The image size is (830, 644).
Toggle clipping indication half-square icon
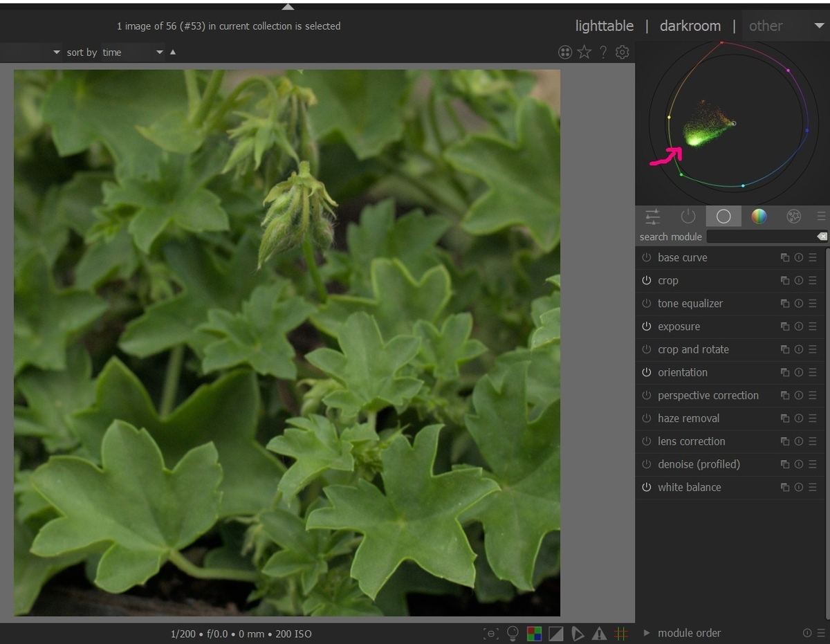555,633
